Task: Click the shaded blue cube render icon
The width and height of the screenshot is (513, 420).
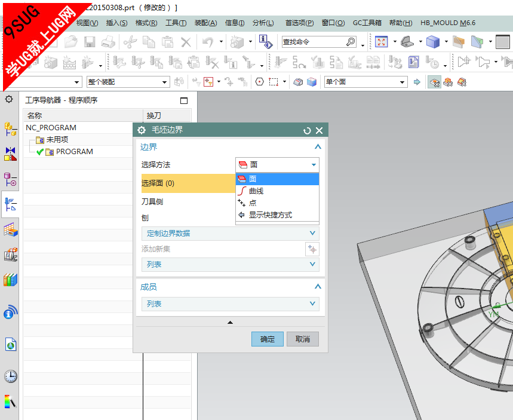Action: pyautogui.click(x=433, y=42)
